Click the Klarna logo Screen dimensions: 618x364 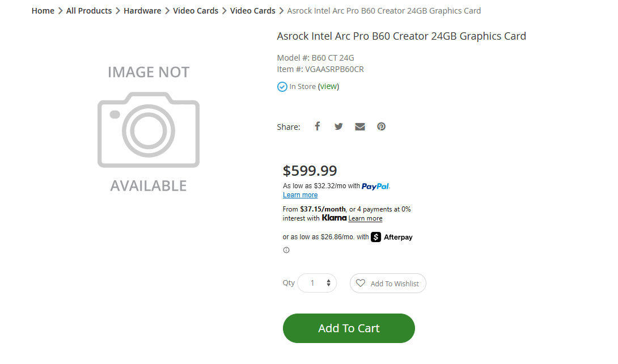tap(334, 218)
